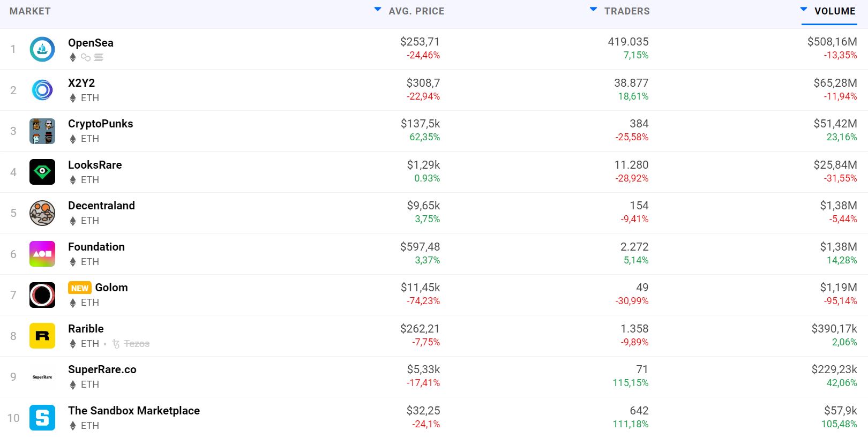Click CryptoPunks price change 62,35%

coord(424,137)
